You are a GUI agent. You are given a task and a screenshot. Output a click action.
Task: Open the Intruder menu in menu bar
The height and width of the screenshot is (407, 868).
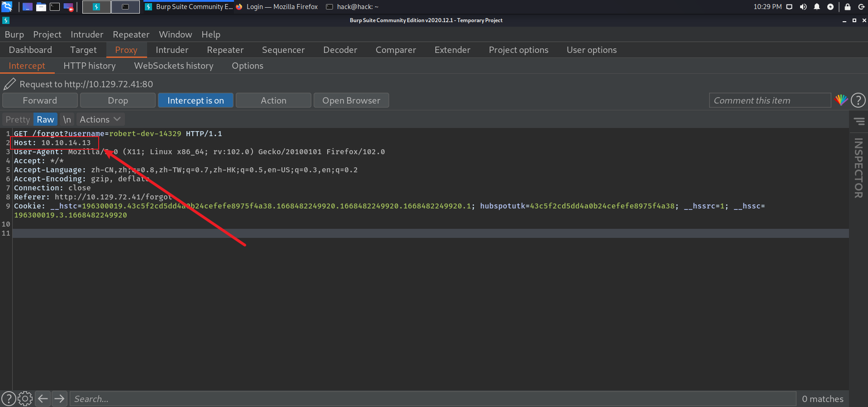pyautogui.click(x=87, y=34)
